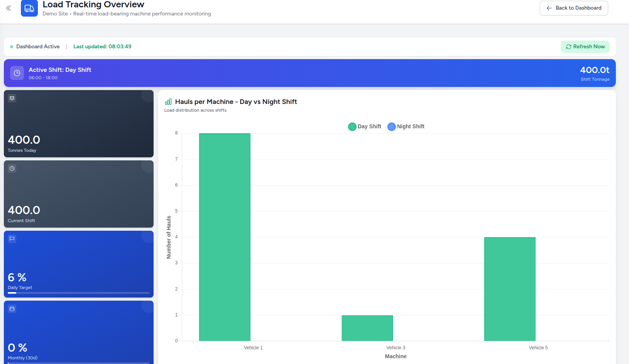Expand the Tonnes Today stat card
The height and width of the screenshot is (364, 629).
click(79, 124)
